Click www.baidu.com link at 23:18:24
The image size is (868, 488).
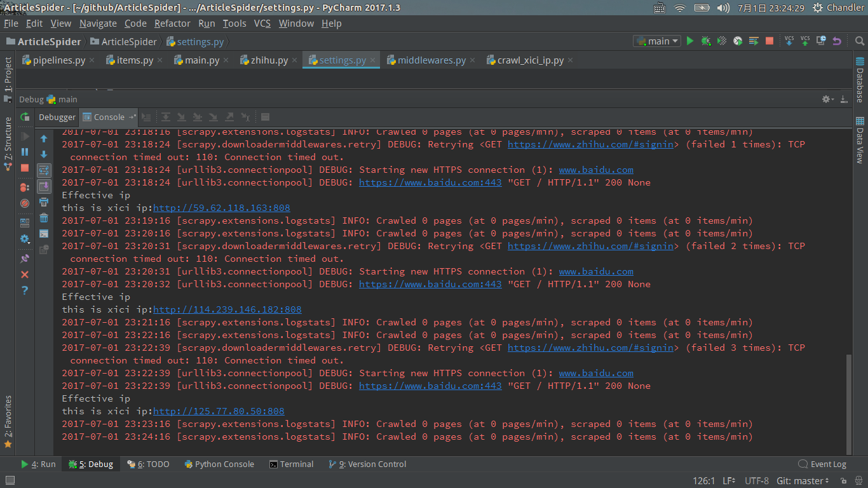coord(596,170)
